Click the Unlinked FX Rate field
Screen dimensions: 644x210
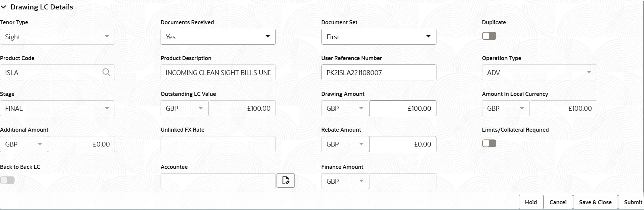(218, 144)
